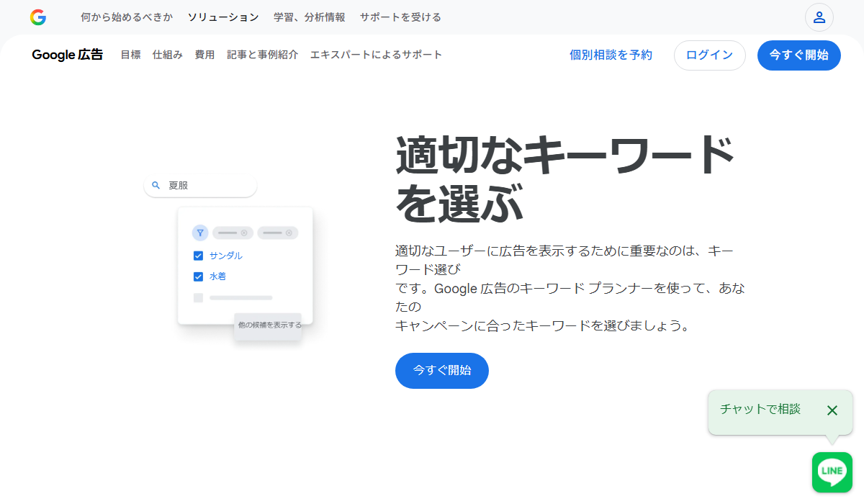Click the Google G logo
This screenshot has width=864, height=504.
click(x=37, y=17)
